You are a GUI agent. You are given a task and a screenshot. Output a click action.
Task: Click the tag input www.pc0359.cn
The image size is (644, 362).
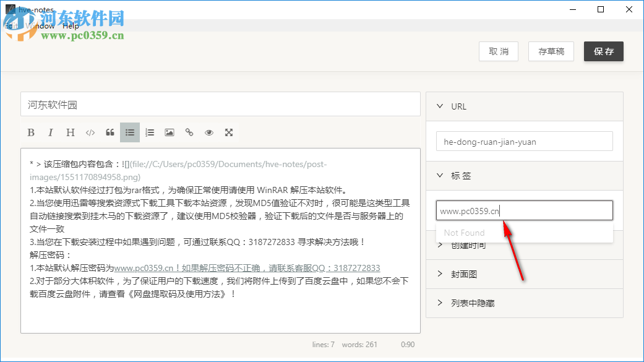pos(525,211)
